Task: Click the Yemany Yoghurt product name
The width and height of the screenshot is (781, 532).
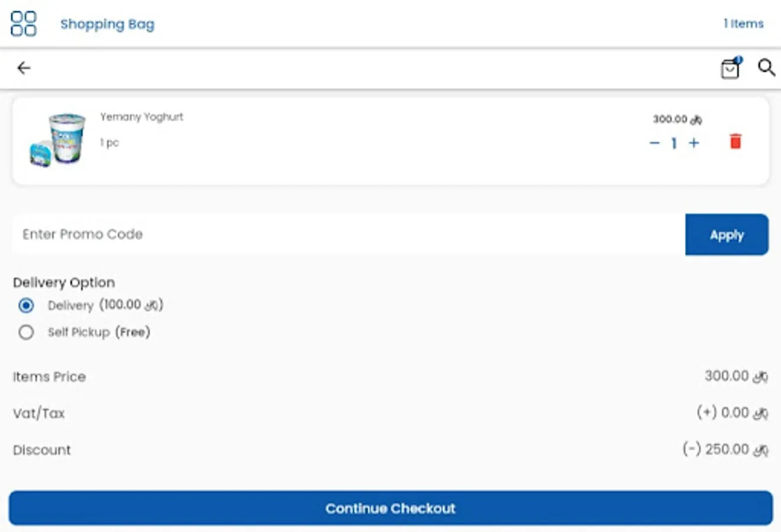Action: (141, 117)
